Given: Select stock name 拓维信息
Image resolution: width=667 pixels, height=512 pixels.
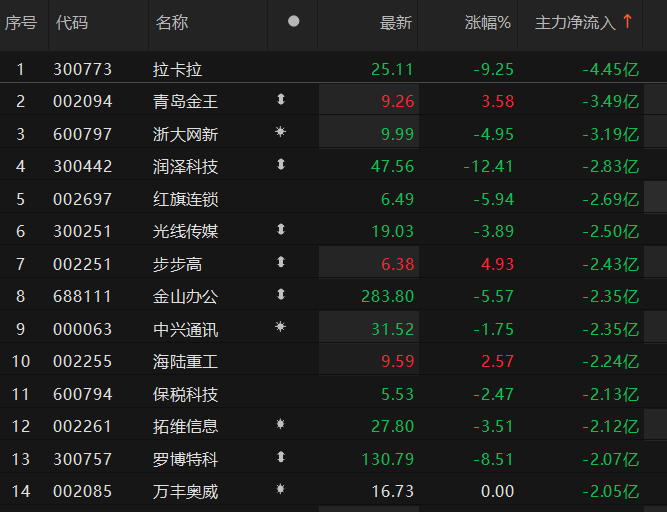Looking at the screenshot, I should [x=185, y=427].
